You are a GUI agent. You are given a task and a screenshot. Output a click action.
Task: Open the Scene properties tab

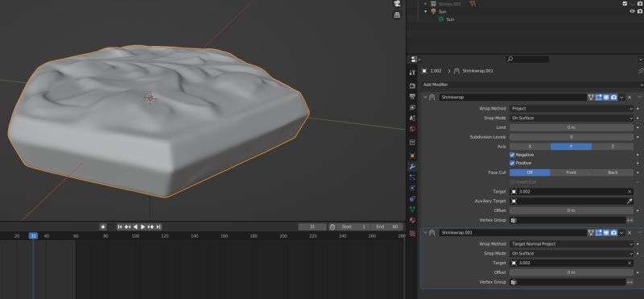click(x=412, y=118)
